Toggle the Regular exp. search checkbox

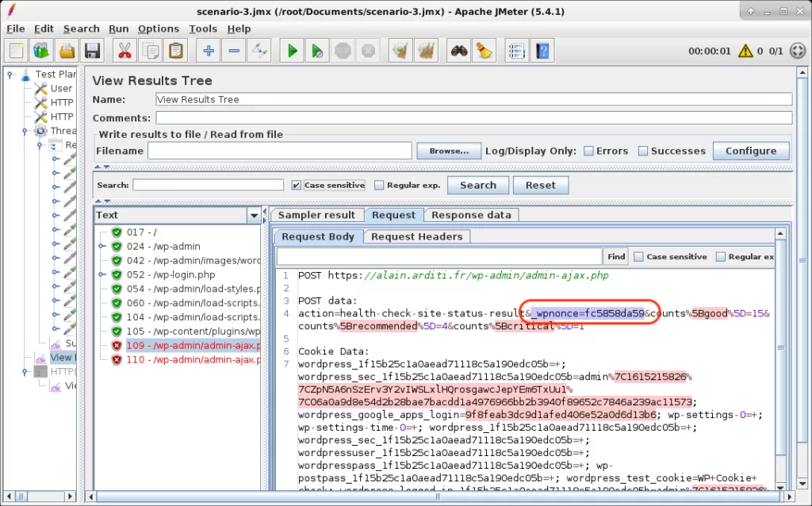click(379, 186)
